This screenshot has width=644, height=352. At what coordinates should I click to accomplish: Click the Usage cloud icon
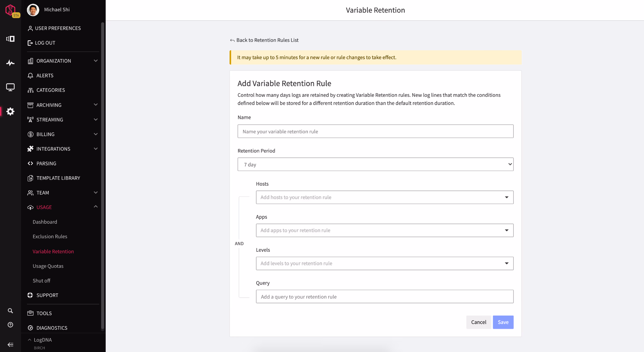click(x=30, y=207)
